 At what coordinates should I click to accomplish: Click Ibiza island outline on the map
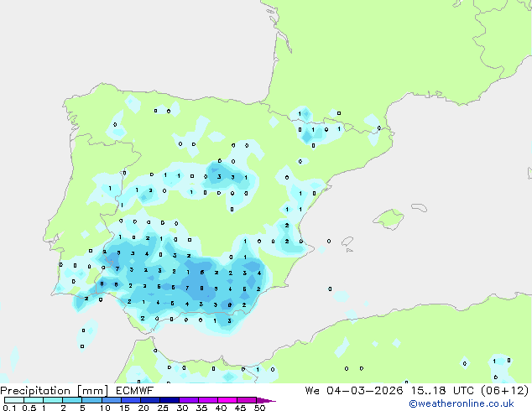(x=347, y=242)
